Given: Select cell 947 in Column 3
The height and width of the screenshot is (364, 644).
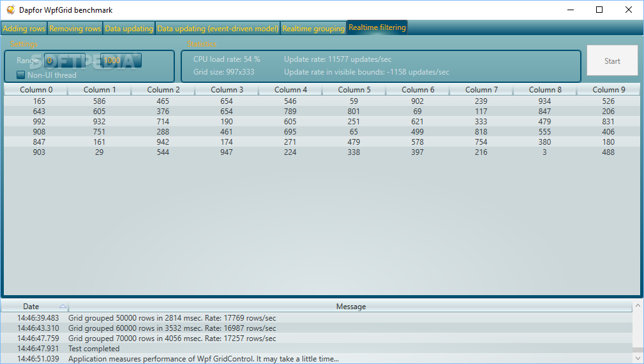Looking at the screenshot, I should coord(227,152).
